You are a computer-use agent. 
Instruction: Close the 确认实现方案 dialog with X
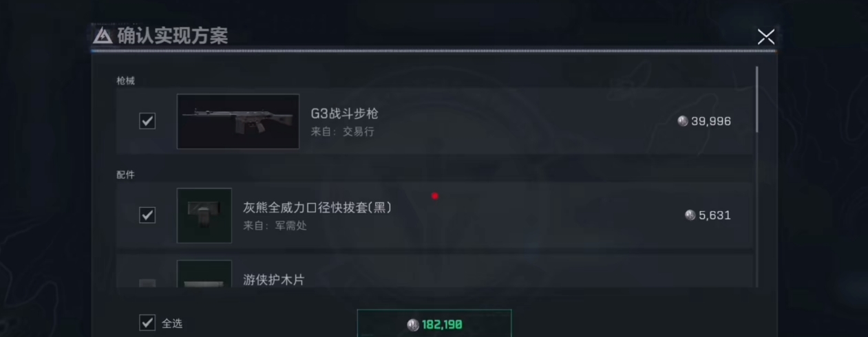point(765,37)
